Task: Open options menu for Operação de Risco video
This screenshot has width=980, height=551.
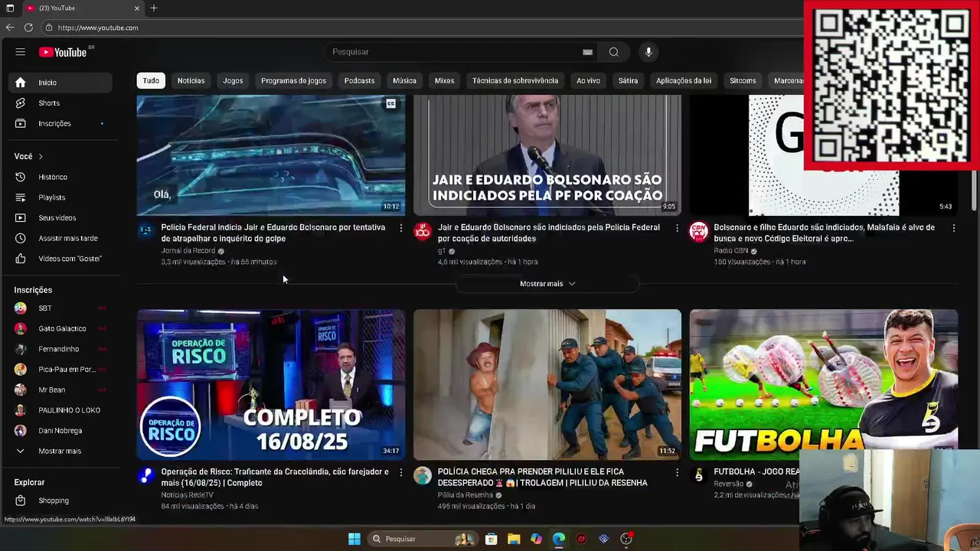Action: [x=400, y=473]
